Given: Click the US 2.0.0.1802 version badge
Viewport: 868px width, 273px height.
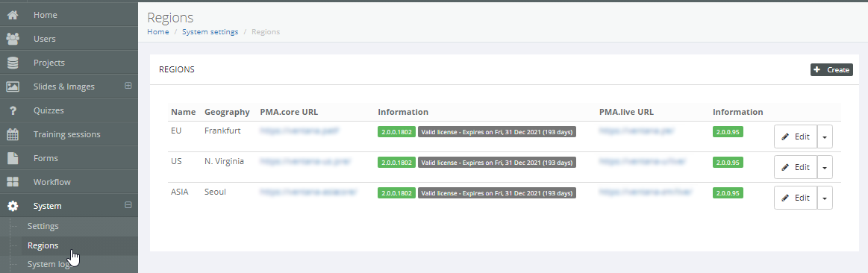Looking at the screenshot, I should click(396, 163).
